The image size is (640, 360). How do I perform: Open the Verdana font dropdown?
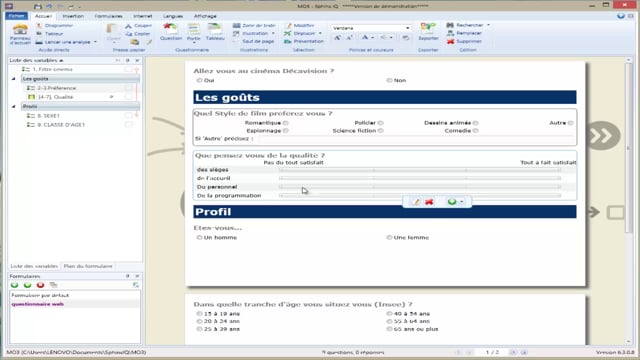(x=407, y=28)
